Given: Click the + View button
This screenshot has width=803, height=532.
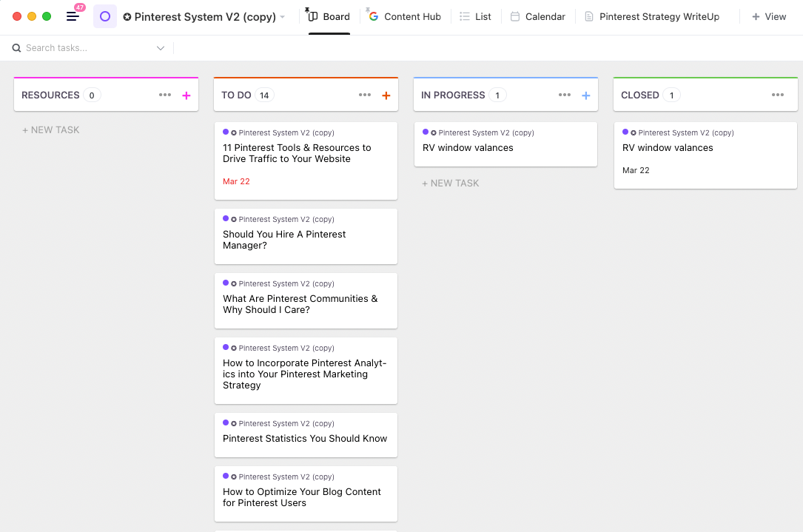Looking at the screenshot, I should [769, 17].
